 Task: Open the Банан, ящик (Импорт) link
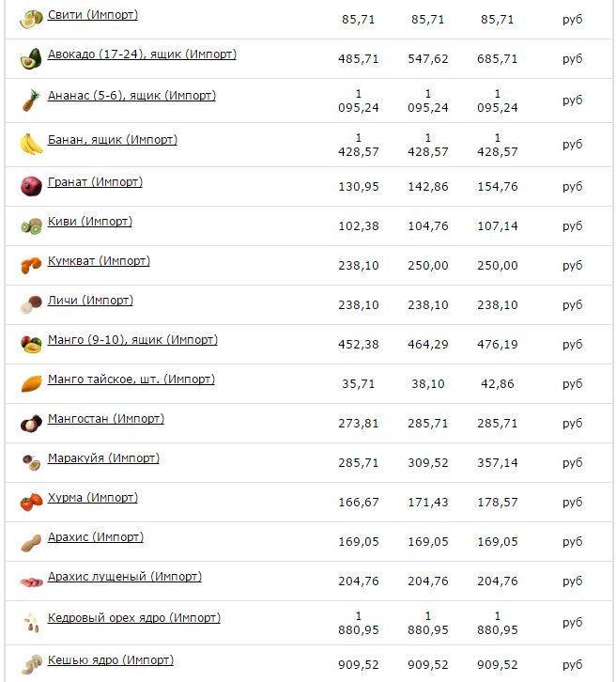(x=113, y=140)
